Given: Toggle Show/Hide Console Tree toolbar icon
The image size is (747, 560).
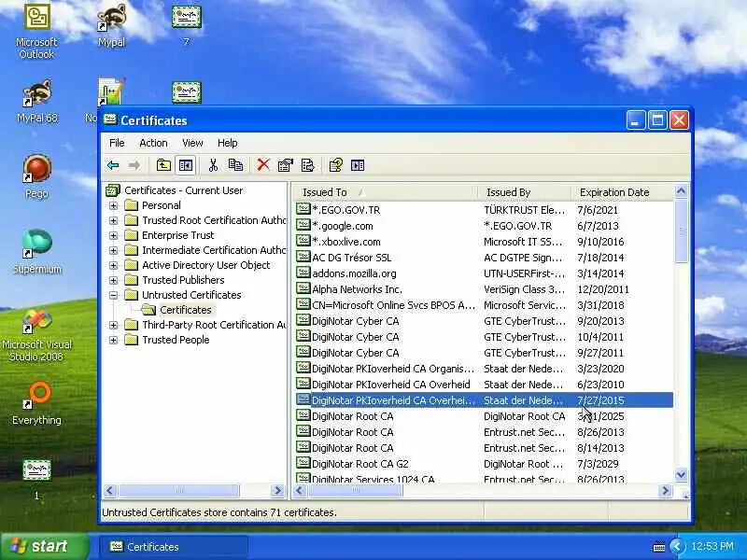Looking at the screenshot, I should (x=185, y=165).
